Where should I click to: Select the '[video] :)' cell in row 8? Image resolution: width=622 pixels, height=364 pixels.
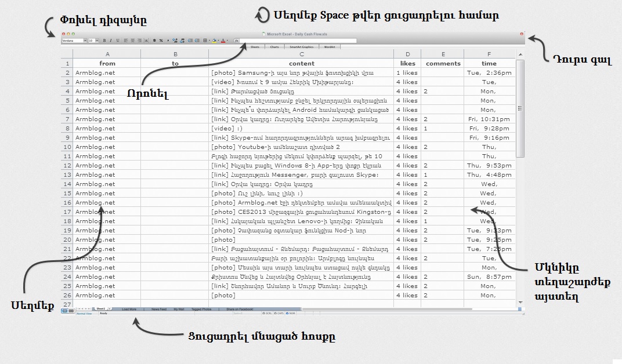pos(302,128)
